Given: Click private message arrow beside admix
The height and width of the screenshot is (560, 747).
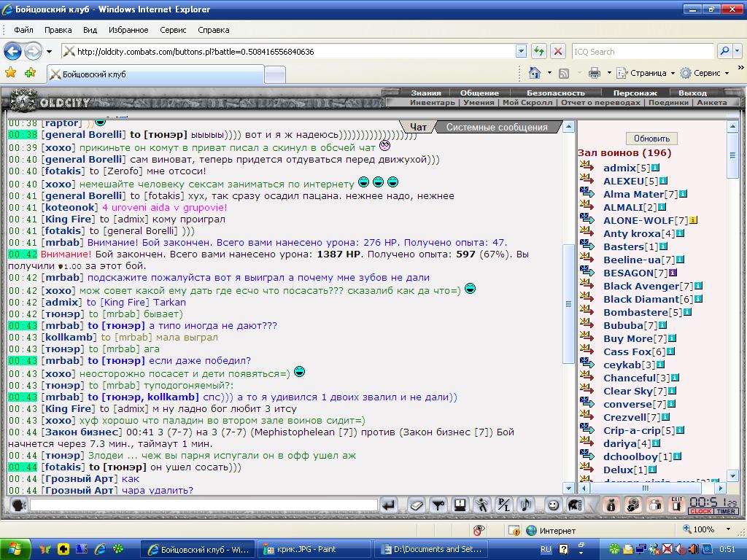Looking at the screenshot, I should 587,167.
